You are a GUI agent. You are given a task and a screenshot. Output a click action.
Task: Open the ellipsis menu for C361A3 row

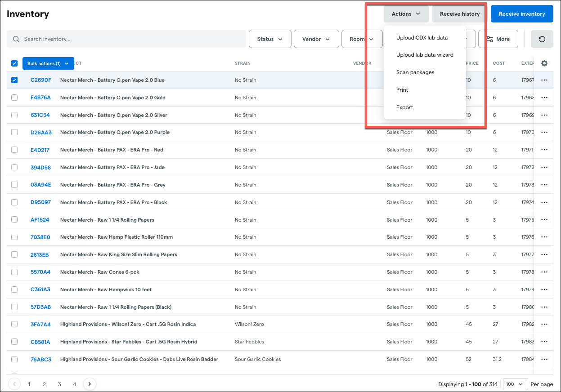coord(544,290)
